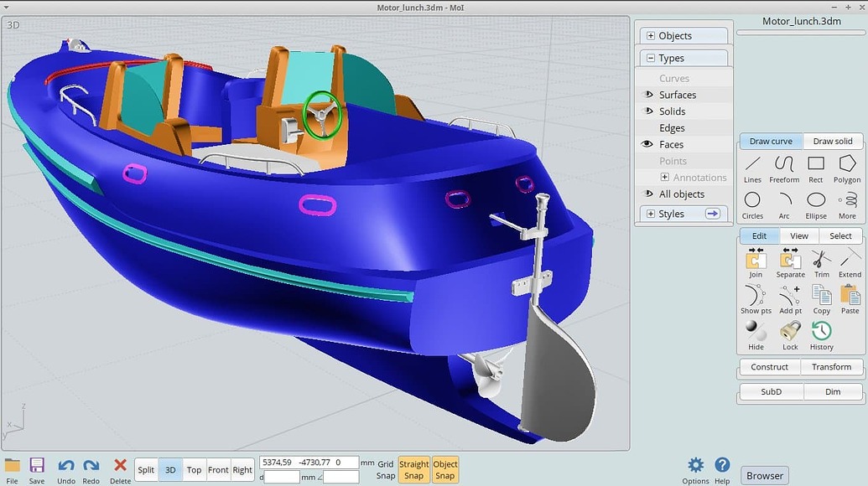Select the Circles drawing tool

pos(752,205)
